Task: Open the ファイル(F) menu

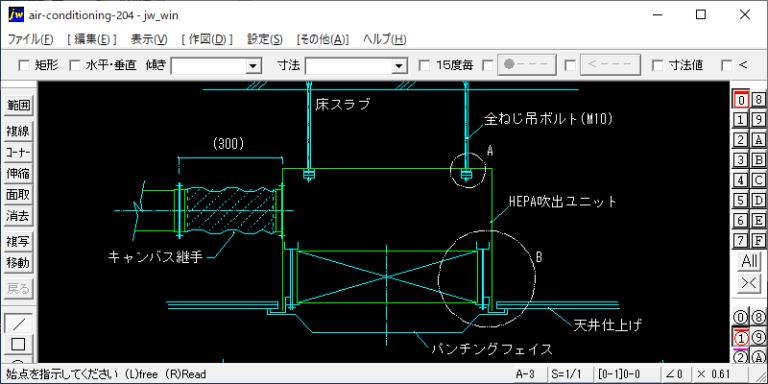Action: point(30,39)
